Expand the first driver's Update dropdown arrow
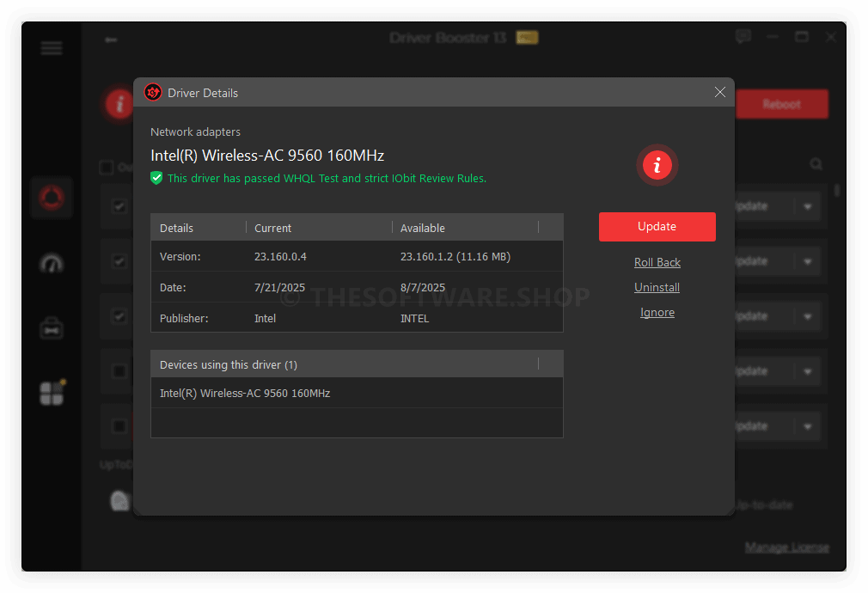The width and height of the screenshot is (868, 593). [807, 207]
